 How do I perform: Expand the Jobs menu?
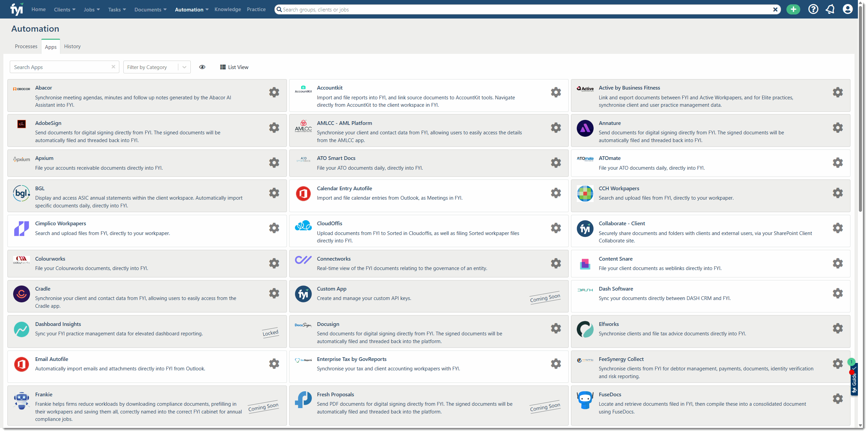click(x=92, y=9)
